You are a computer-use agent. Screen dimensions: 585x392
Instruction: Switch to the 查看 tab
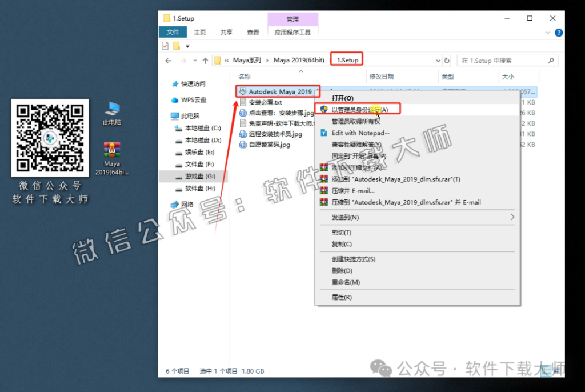coord(253,33)
